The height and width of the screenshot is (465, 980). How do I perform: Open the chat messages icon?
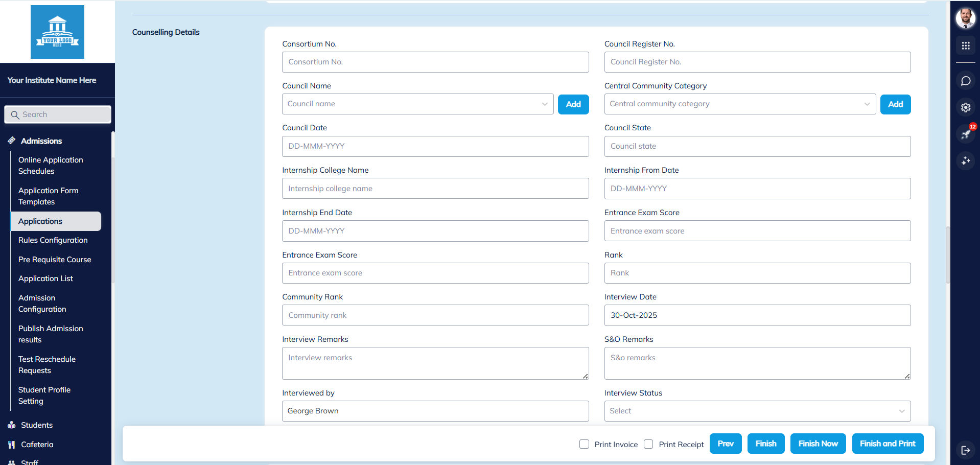(965, 81)
